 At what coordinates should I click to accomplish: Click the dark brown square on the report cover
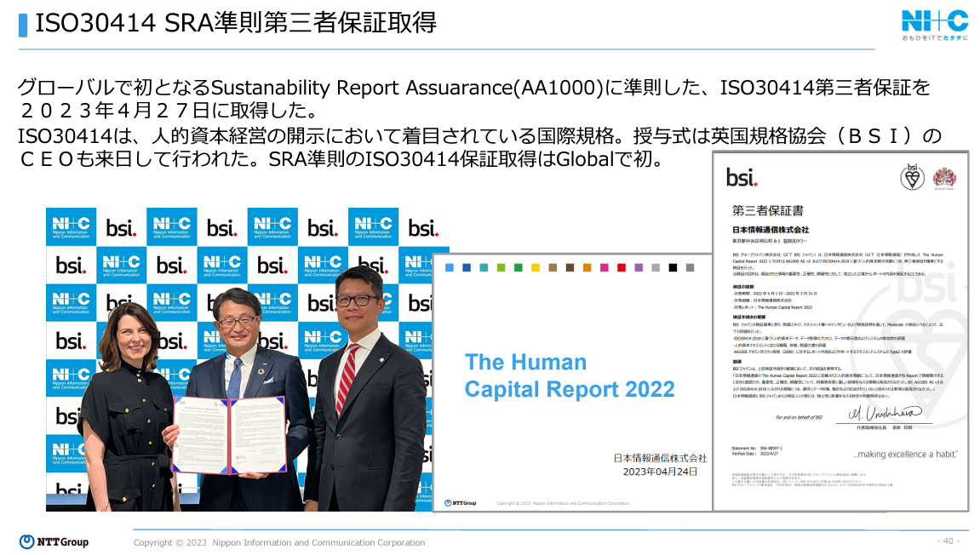pyautogui.click(x=570, y=267)
